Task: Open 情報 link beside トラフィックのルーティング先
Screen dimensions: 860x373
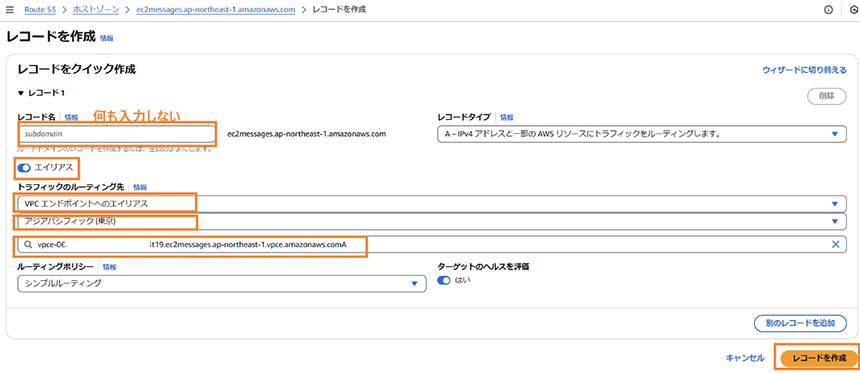Action: [x=140, y=187]
